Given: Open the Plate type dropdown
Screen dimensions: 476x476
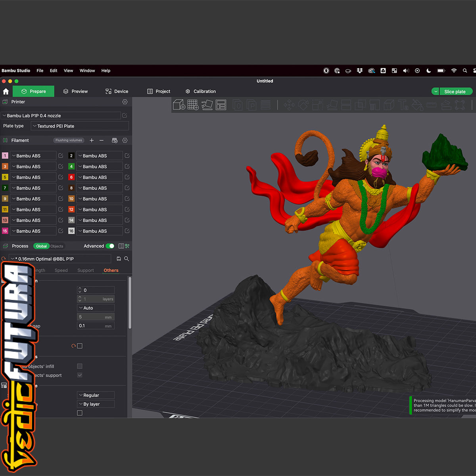Looking at the screenshot, I should tap(80, 126).
